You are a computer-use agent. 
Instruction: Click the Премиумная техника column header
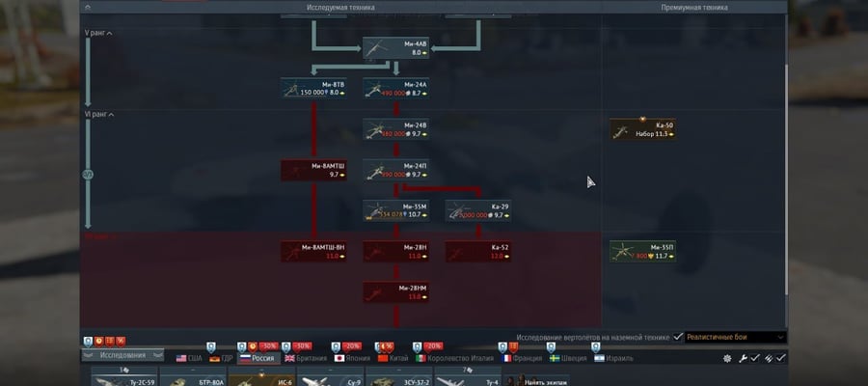coord(694,7)
